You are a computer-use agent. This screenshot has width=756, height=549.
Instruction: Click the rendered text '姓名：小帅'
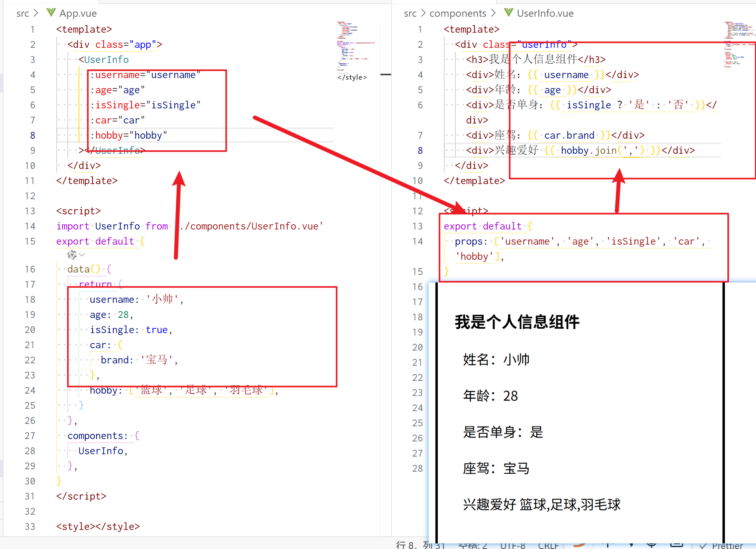click(496, 359)
